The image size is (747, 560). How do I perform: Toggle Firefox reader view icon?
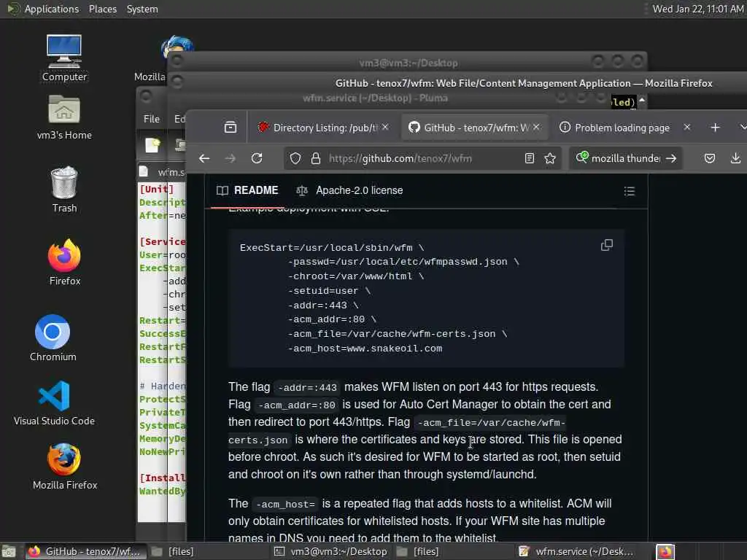[x=530, y=158]
